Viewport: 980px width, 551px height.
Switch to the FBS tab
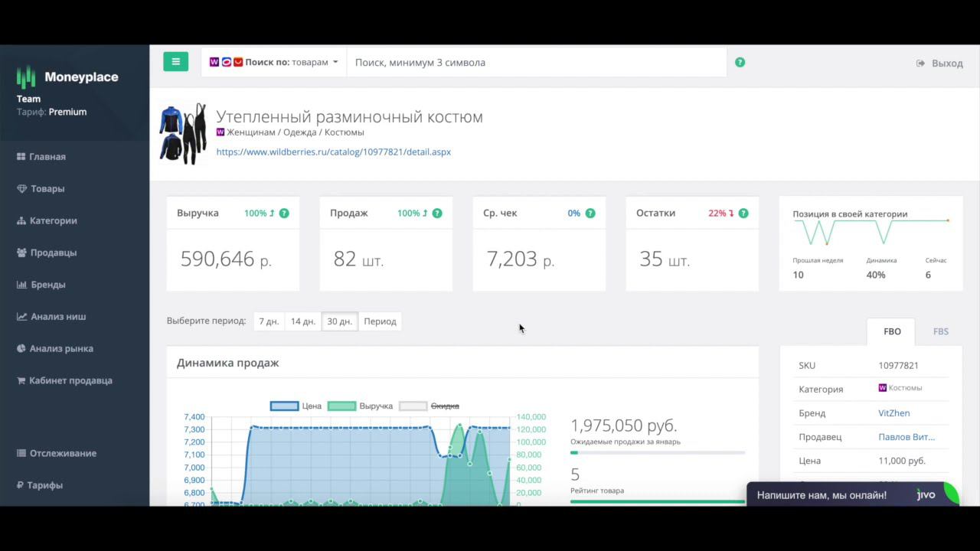pyautogui.click(x=941, y=331)
